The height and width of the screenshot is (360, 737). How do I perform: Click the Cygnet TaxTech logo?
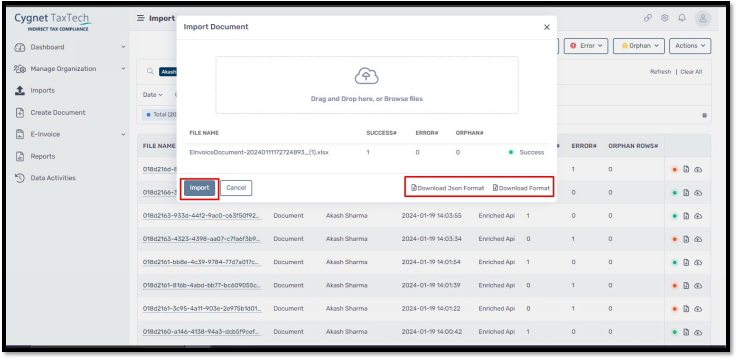pyautogui.click(x=53, y=22)
